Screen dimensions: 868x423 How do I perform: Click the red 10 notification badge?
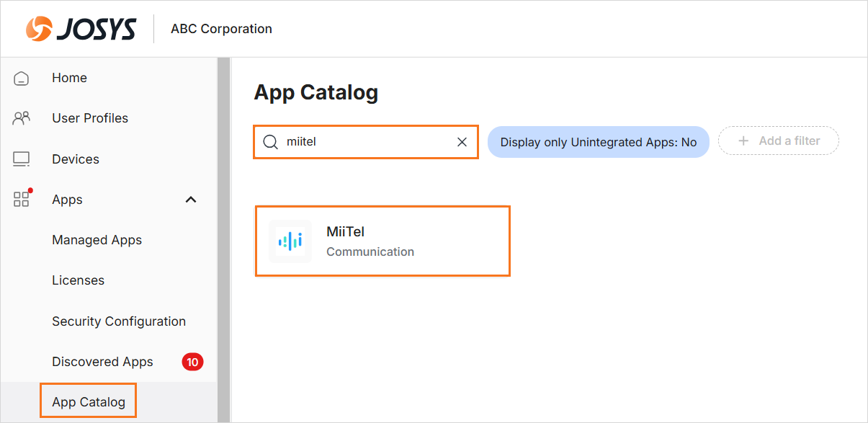point(192,362)
